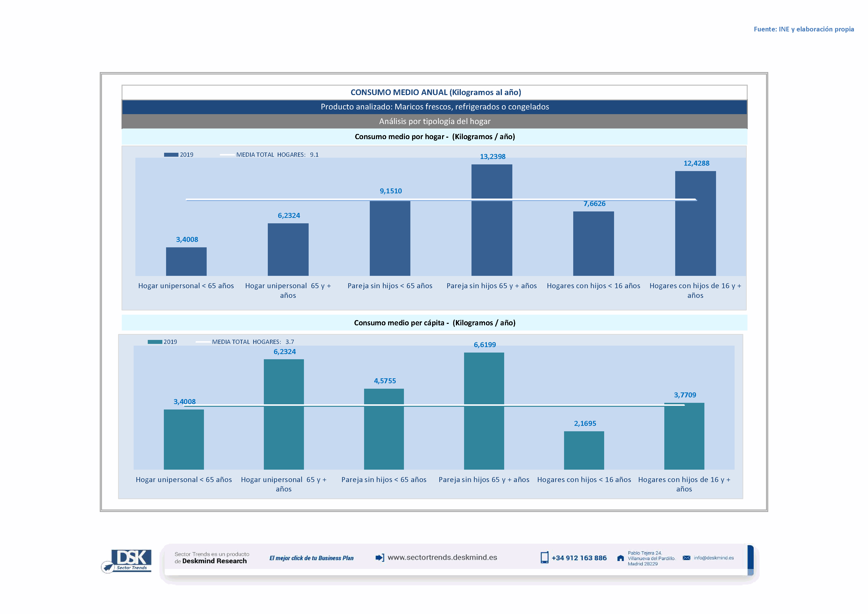Image resolution: width=868 pixels, height=614 pixels.
Task: Click the arrow icon beside website address
Action: [380, 558]
